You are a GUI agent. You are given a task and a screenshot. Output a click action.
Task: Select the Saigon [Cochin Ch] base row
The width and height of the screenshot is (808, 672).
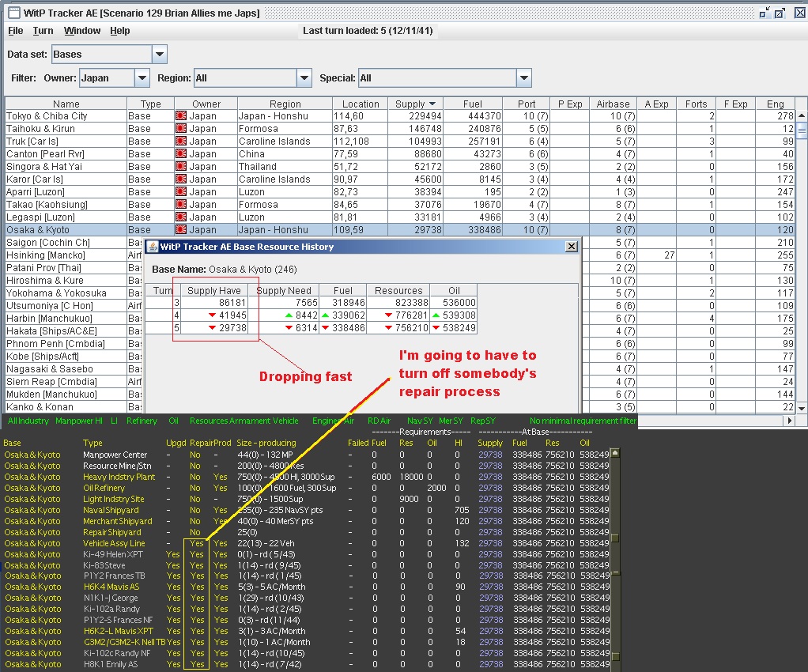tap(74, 242)
